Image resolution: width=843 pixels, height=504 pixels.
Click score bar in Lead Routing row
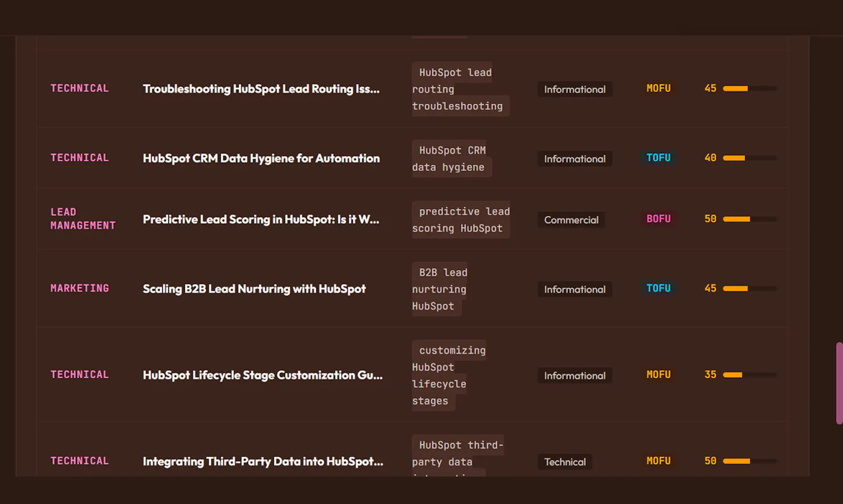tap(750, 88)
